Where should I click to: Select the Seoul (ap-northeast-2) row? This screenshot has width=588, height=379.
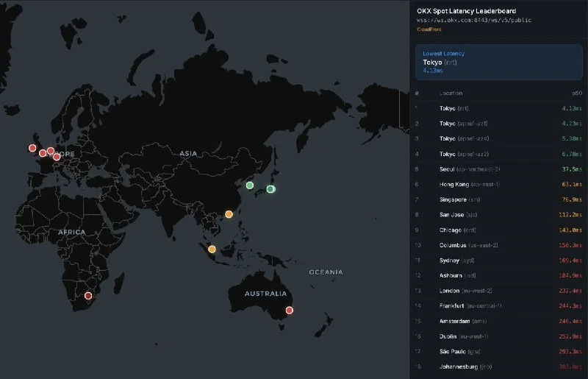pyautogui.click(x=499, y=169)
